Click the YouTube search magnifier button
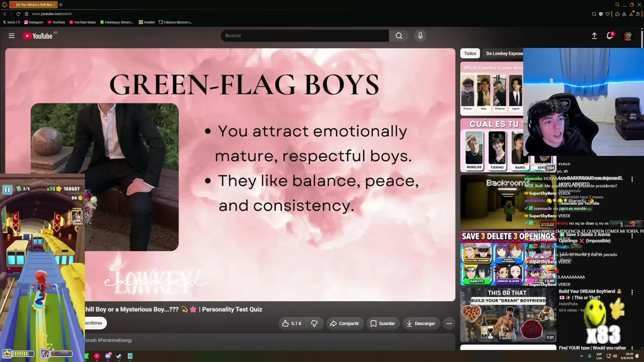The image size is (644, 362). tap(399, 36)
